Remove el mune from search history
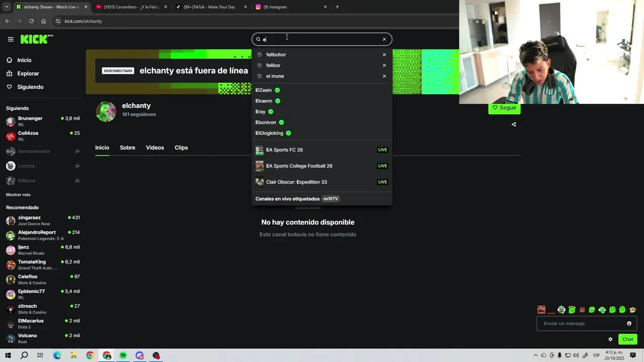Viewport: 644px width, 362px height. 384,76
